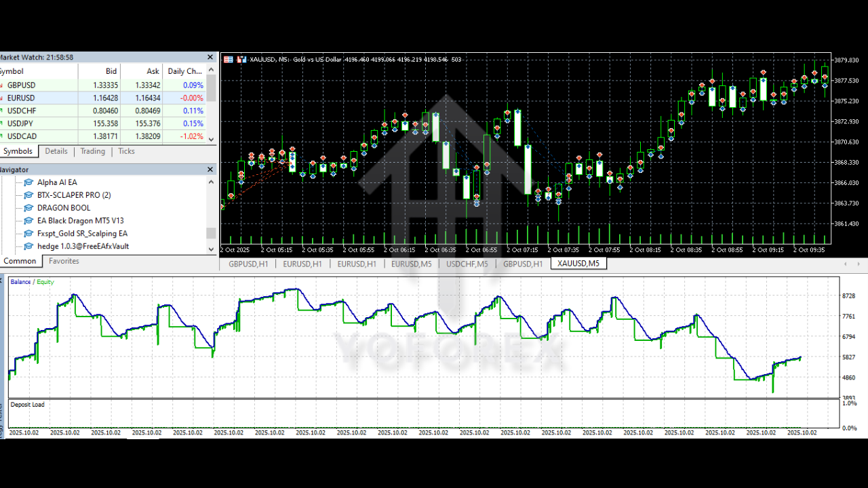
Task: Select the Alpha AI EA expert icon
Action: tap(28, 182)
